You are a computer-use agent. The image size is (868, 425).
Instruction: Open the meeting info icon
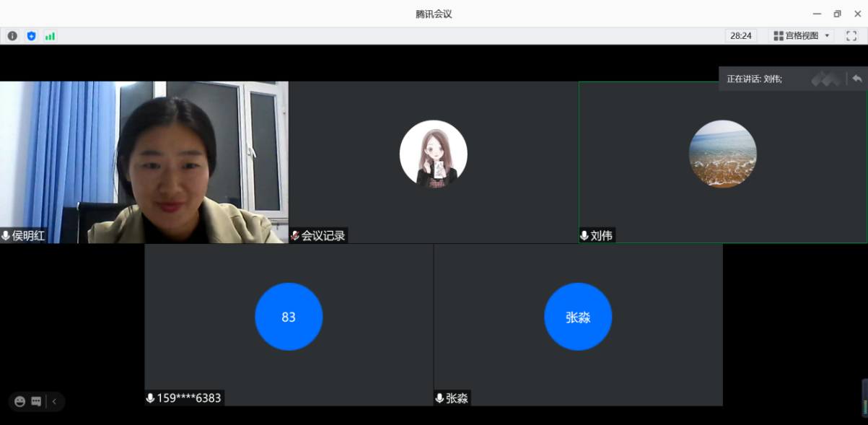coord(12,36)
